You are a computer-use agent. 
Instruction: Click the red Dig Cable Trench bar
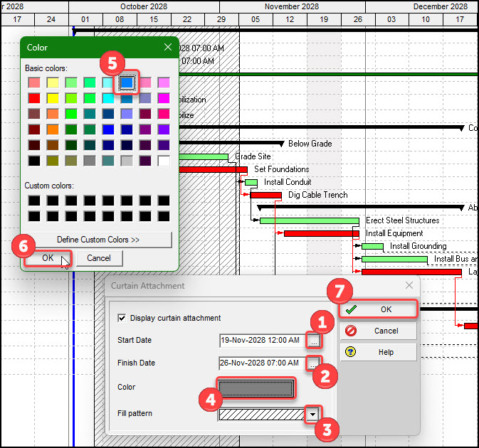[x=266, y=195]
